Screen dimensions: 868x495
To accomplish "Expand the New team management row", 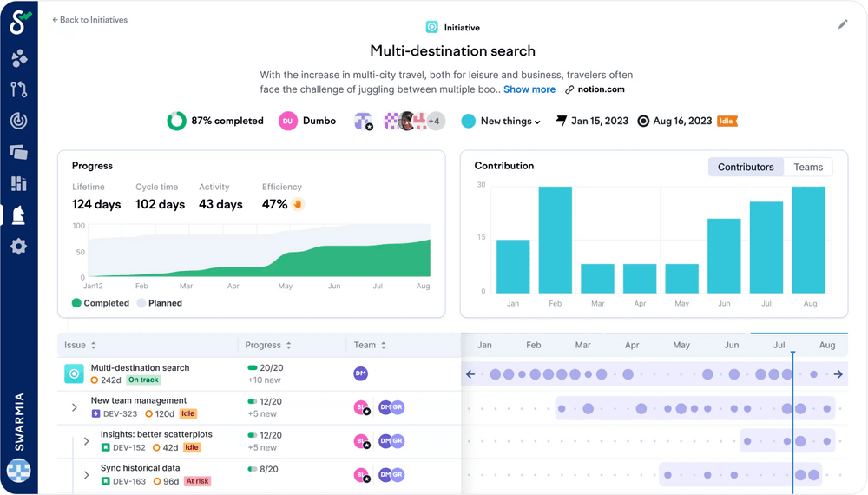I will [x=75, y=407].
